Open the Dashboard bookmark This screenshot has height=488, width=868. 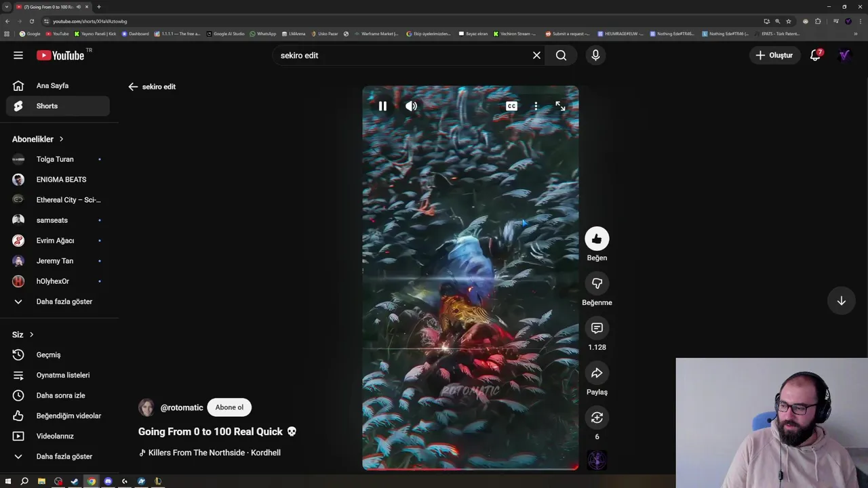click(x=136, y=33)
